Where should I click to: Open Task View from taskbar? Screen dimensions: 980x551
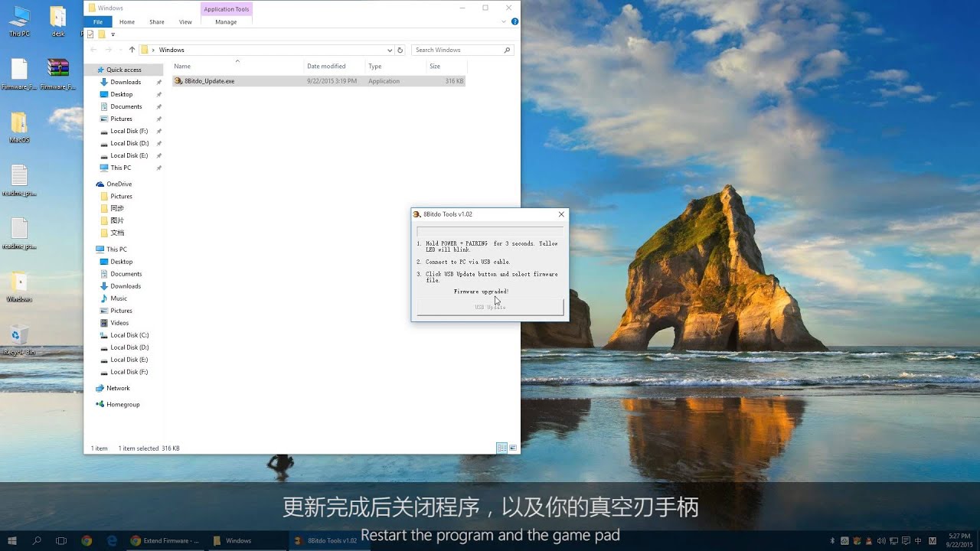pyautogui.click(x=61, y=540)
